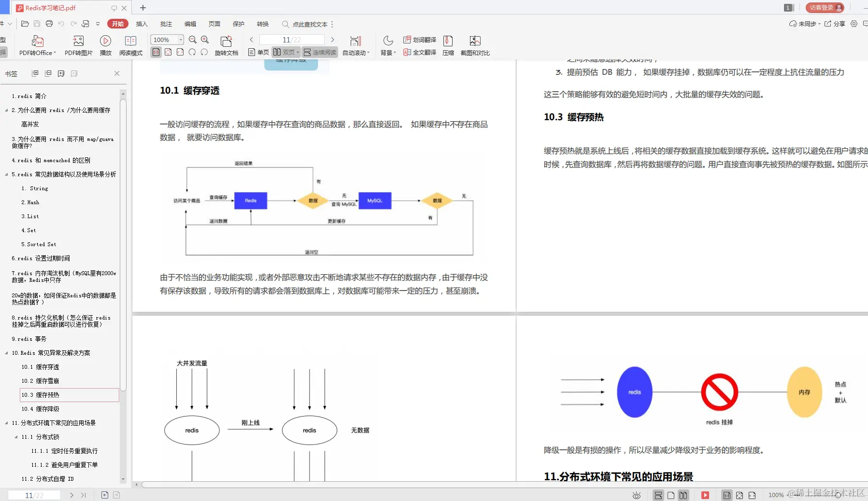The height and width of the screenshot is (501, 868).
Task: Open the 压缩 compress PDF tool
Action: coord(448,45)
